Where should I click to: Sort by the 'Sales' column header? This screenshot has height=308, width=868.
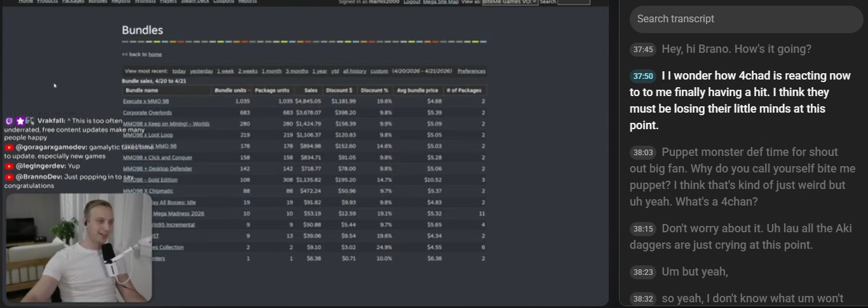tap(309, 90)
